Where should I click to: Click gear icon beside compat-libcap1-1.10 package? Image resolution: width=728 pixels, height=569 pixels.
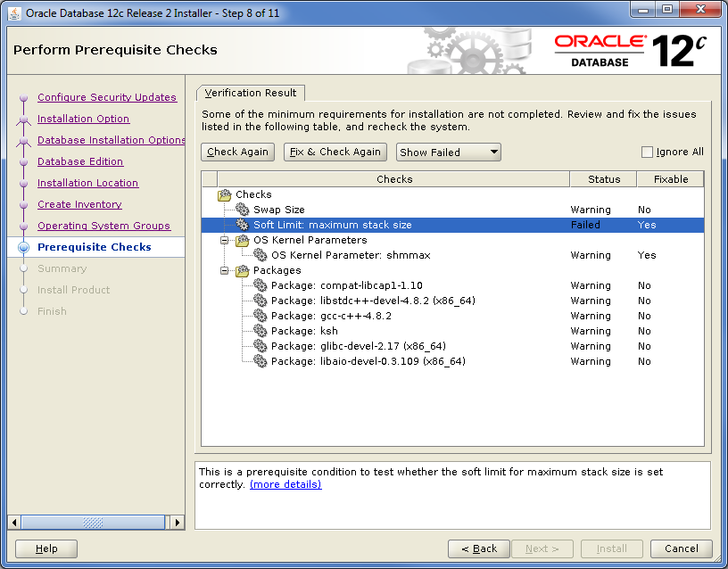(x=260, y=285)
